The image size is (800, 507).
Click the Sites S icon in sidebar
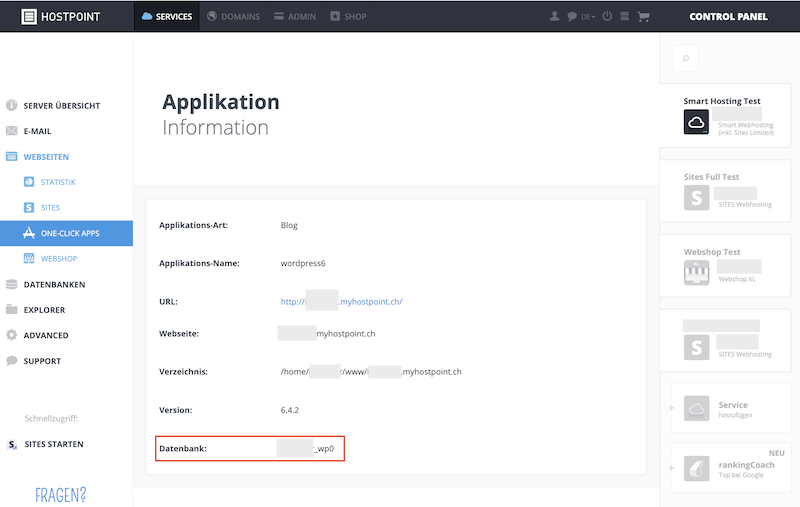click(x=29, y=207)
